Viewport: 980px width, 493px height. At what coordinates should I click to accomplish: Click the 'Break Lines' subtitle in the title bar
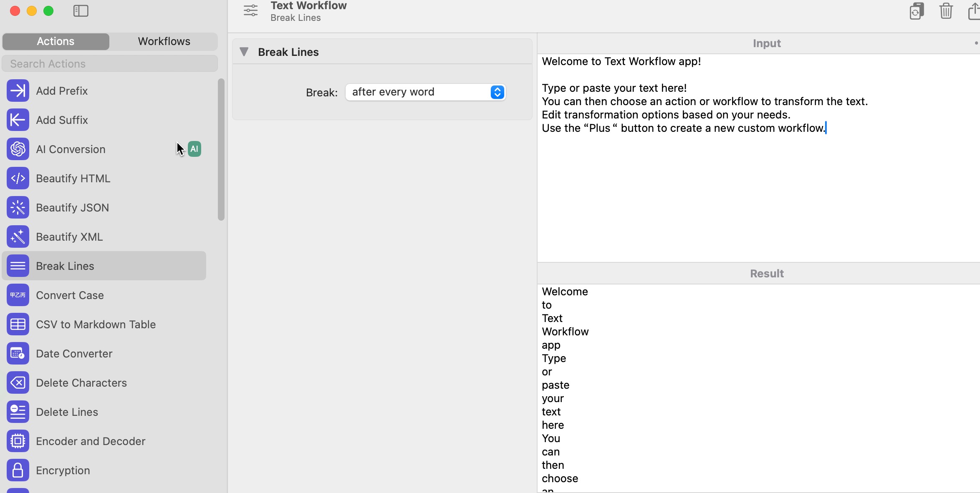296,18
